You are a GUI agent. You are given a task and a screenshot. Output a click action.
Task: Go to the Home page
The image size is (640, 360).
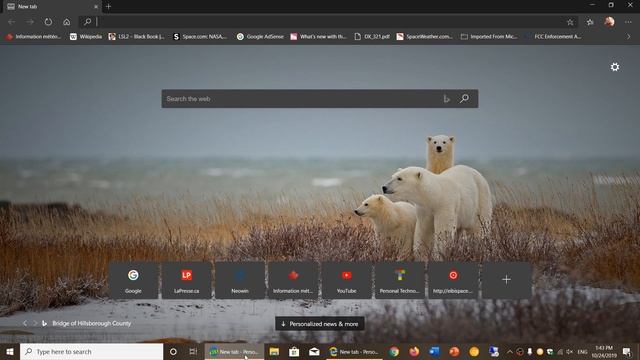(x=67, y=22)
